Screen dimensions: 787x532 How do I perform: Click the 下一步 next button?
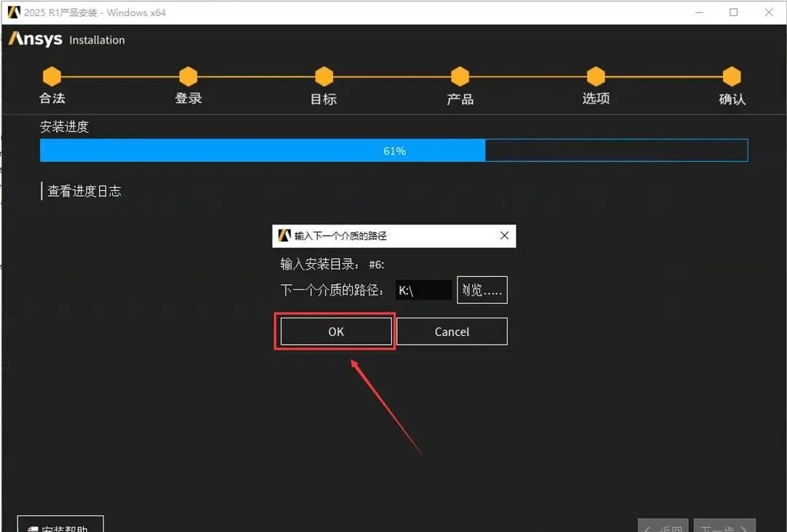pyautogui.click(x=724, y=525)
